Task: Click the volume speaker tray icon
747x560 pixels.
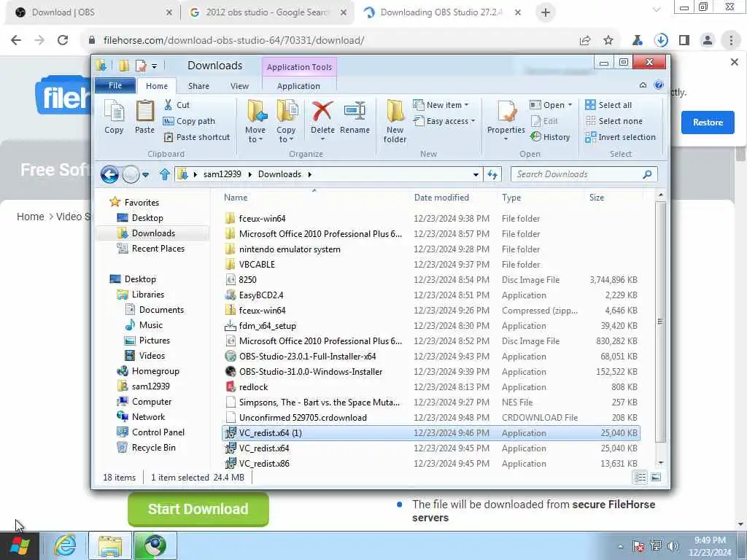Action: pos(673,545)
